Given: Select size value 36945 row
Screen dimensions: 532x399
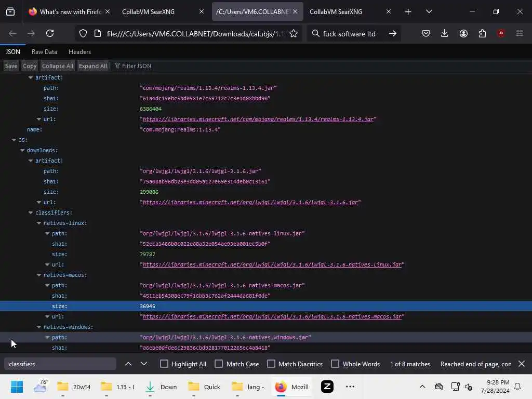Looking at the screenshot, I should tap(266, 306).
